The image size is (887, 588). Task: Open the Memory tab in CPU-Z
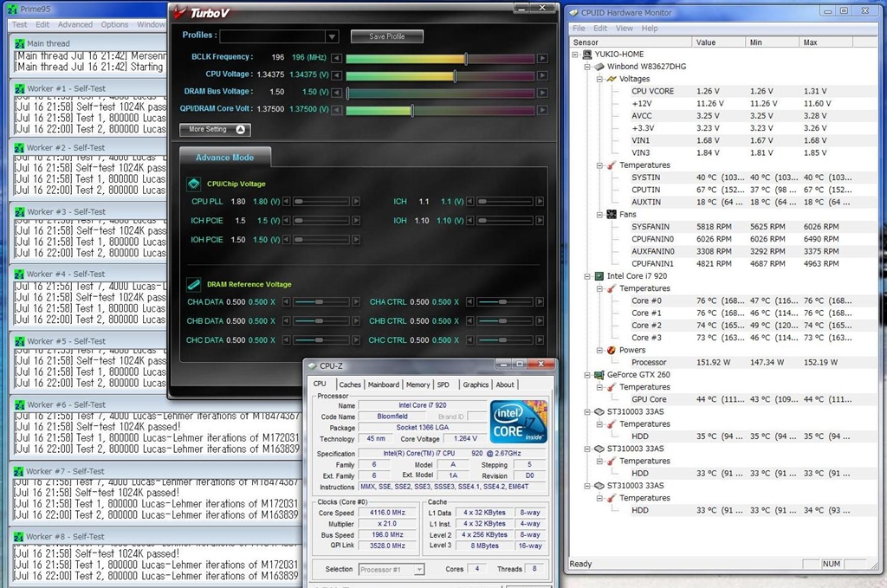coord(418,384)
